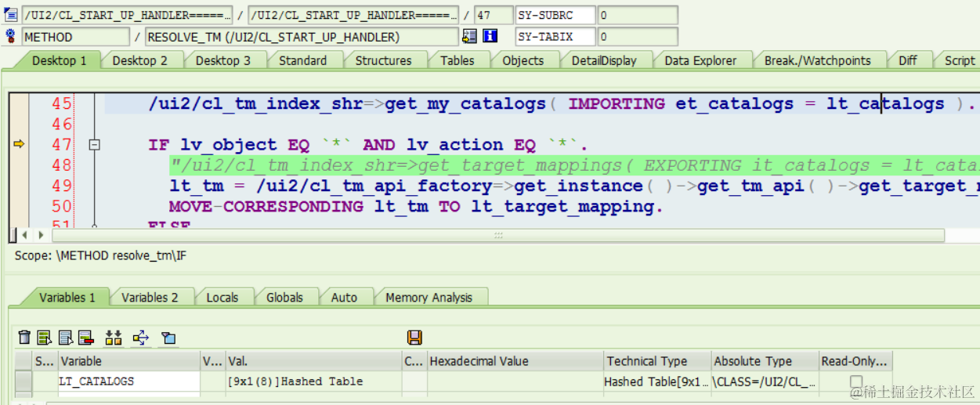Go to the Objects tab
This screenshot has height=405, width=980.
click(x=523, y=60)
